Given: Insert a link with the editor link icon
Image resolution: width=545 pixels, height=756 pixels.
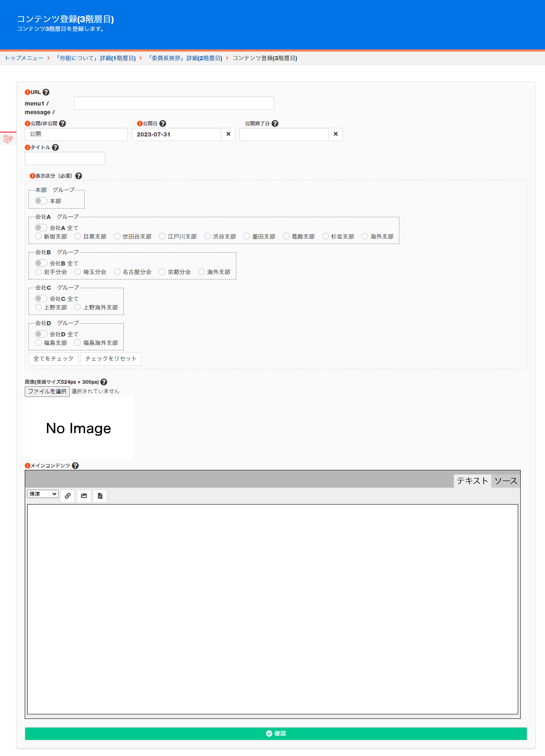Looking at the screenshot, I should [67, 496].
